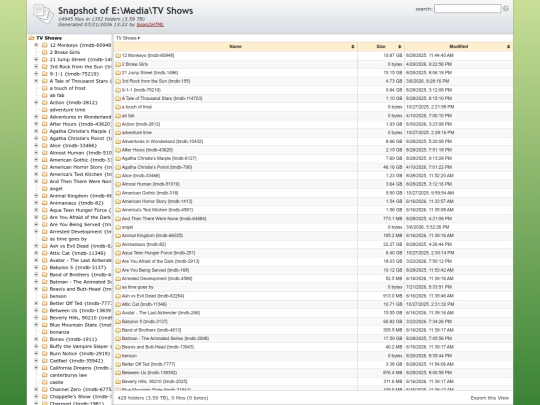Click the Size column sort arrows
Viewport: 540px width, 405px height.
click(x=399, y=46)
